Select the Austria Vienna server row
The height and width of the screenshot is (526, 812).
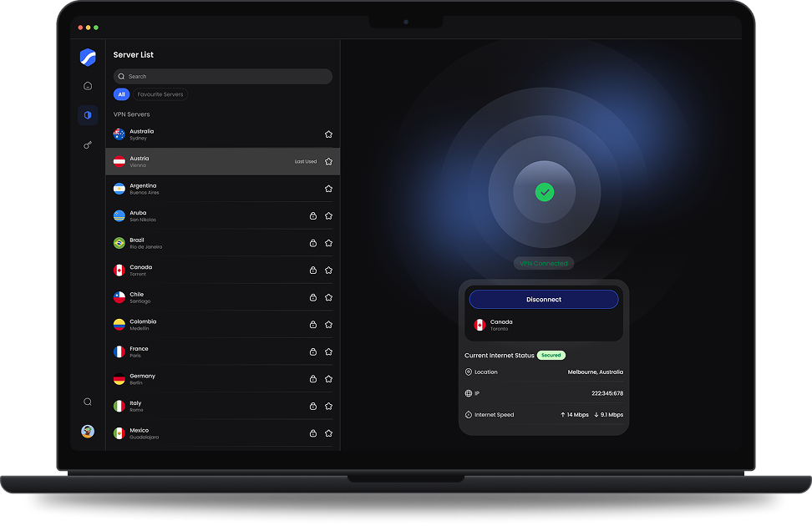point(223,161)
